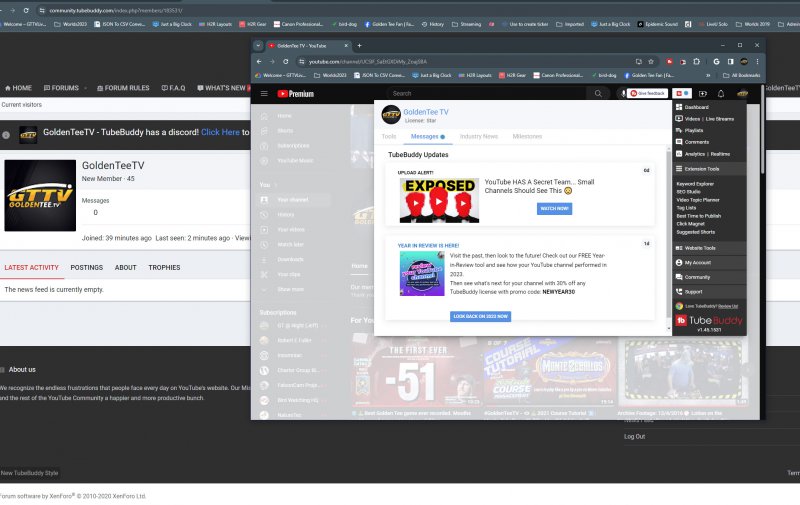
Task: Open the YouTube hamburger guide menu
Action: pyautogui.click(x=264, y=93)
